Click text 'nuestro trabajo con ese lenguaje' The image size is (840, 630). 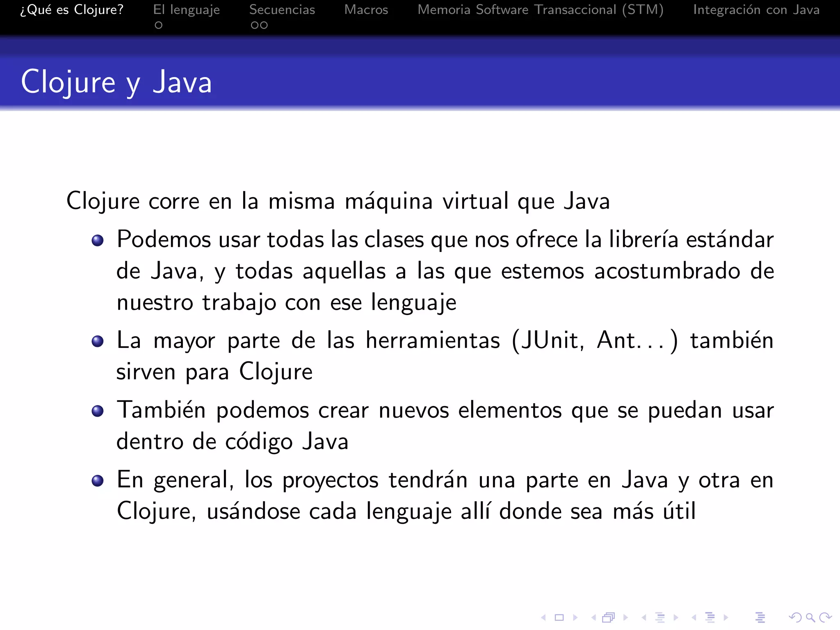click(x=286, y=303)
